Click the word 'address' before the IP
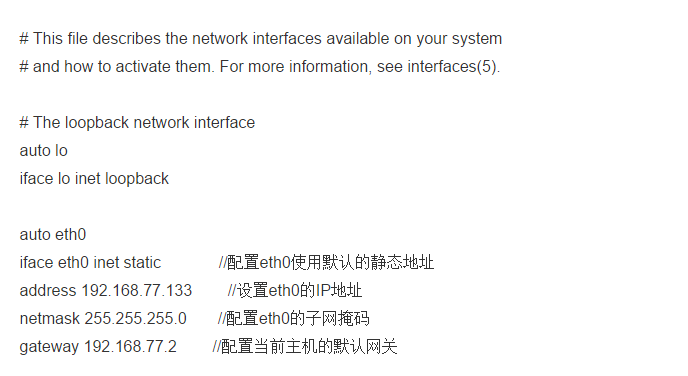 coord(48,290)
